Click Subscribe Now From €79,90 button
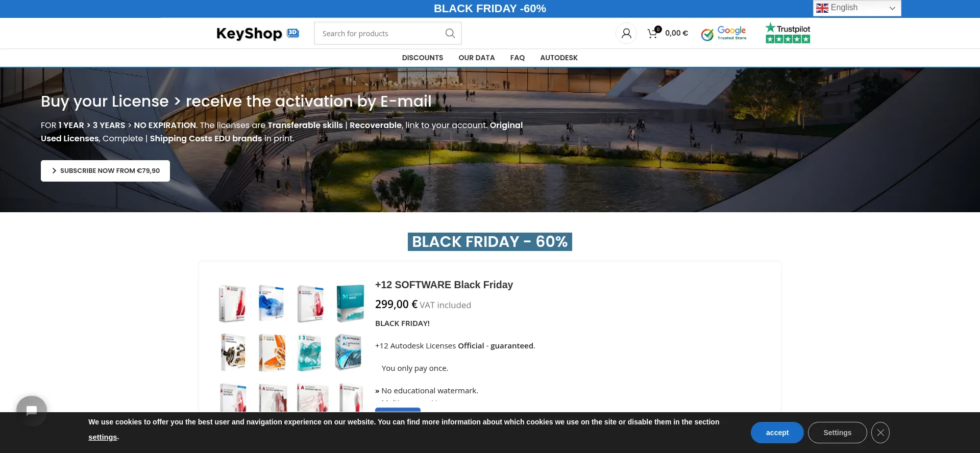980x453 pixels. coord(105,171)
